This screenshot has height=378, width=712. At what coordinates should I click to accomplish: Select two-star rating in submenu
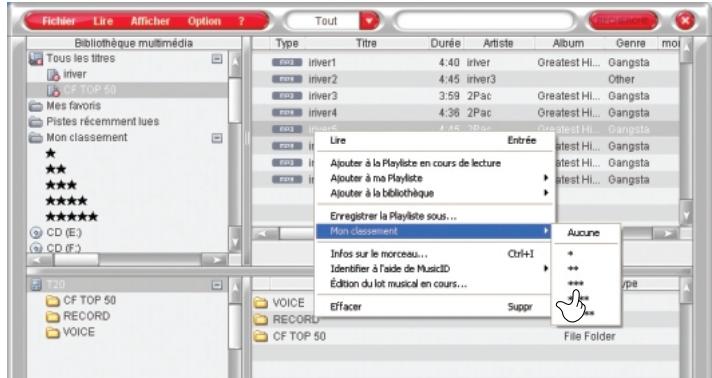585,269
